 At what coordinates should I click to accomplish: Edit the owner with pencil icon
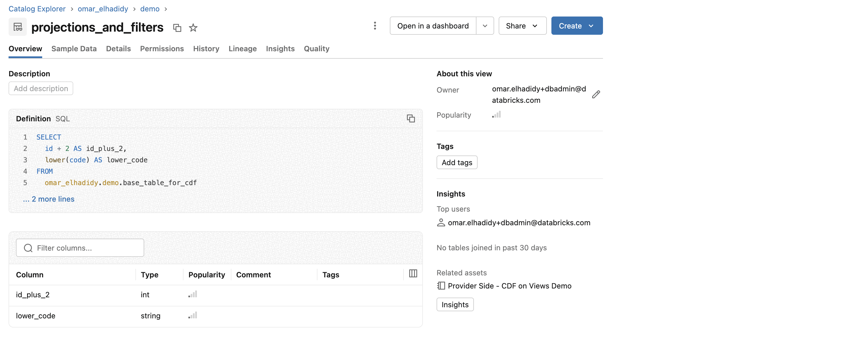(x=596, y=94)
